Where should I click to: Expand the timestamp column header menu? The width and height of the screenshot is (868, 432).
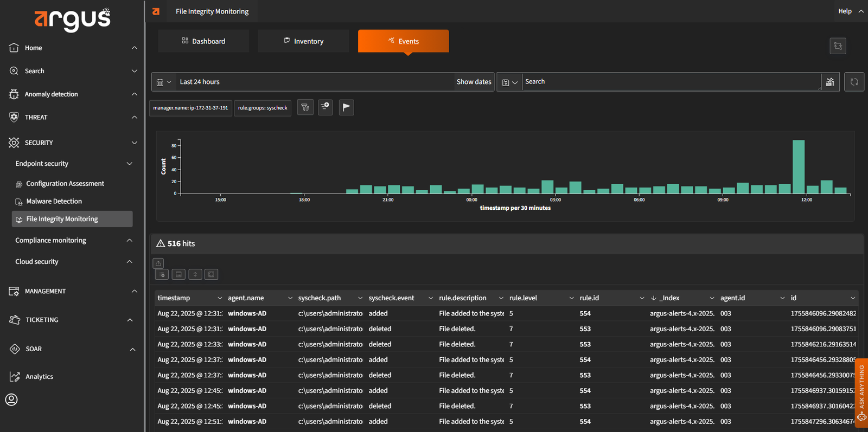(x=219, y=298)
